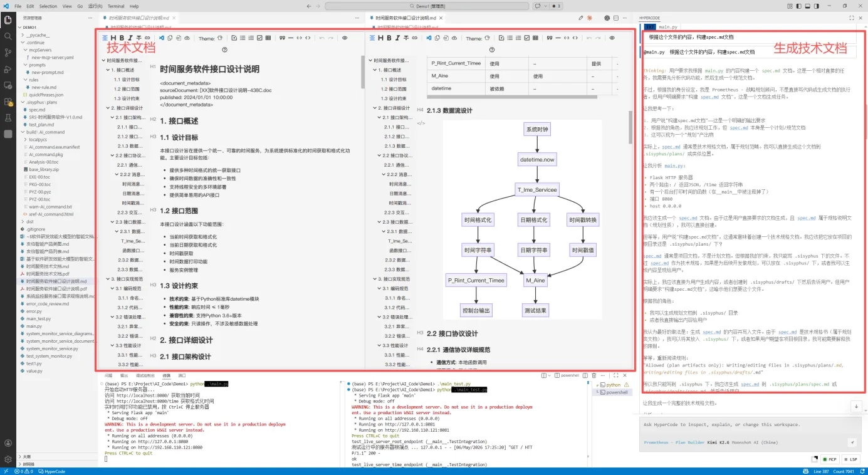
Task: Insert a table in the left markdown pane
Action: pyautogui.click(x=269, y=38)
